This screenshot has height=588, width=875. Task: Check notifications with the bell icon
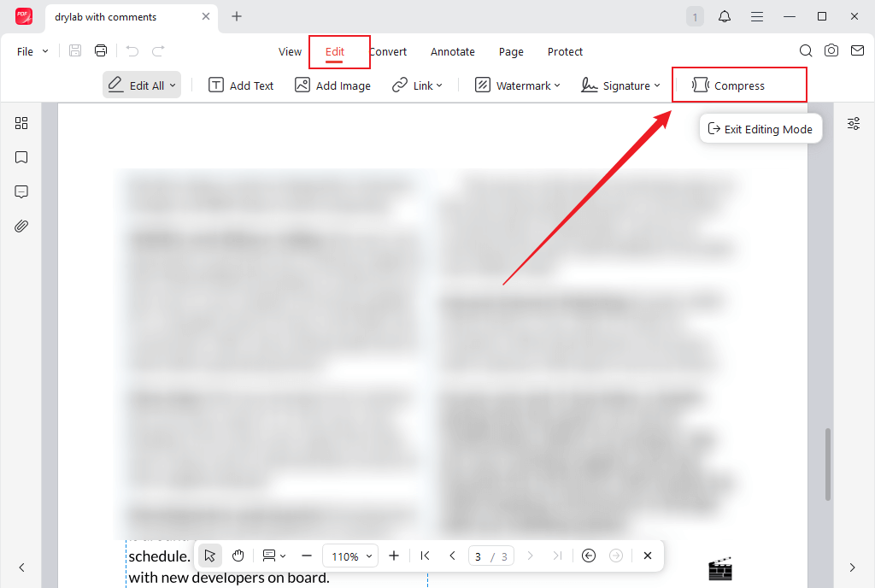pyautogui.click(x=724, y=16)
